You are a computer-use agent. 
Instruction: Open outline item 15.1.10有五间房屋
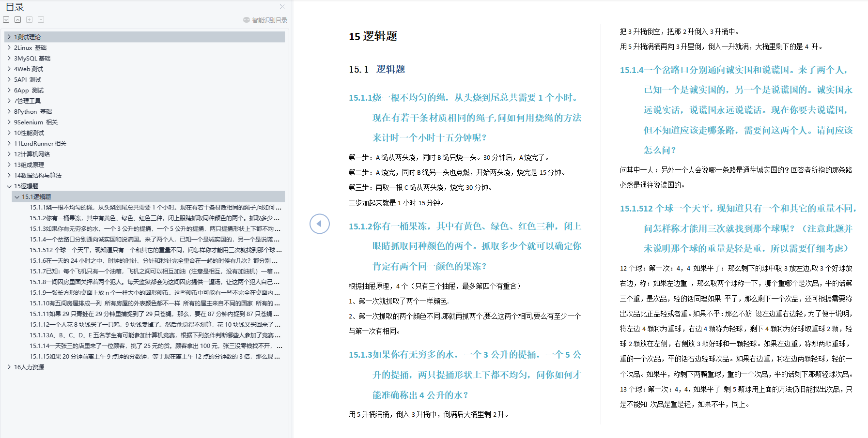click(155, 303)
